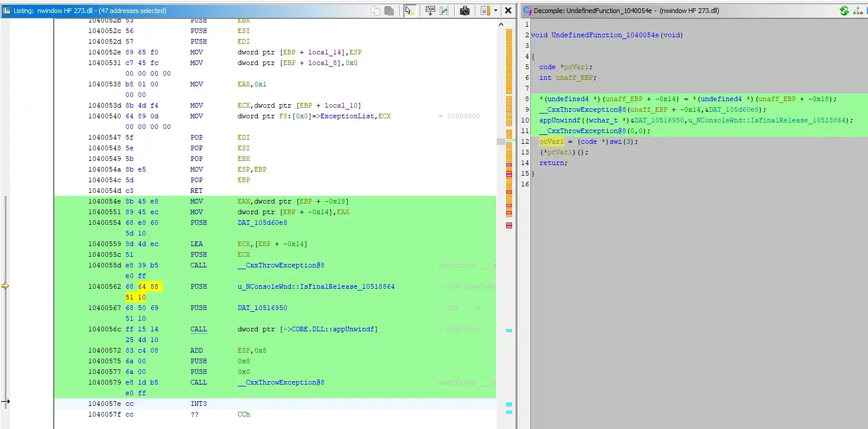Click MOV ESP,EBP operand at 1040054a

[252, 169]
